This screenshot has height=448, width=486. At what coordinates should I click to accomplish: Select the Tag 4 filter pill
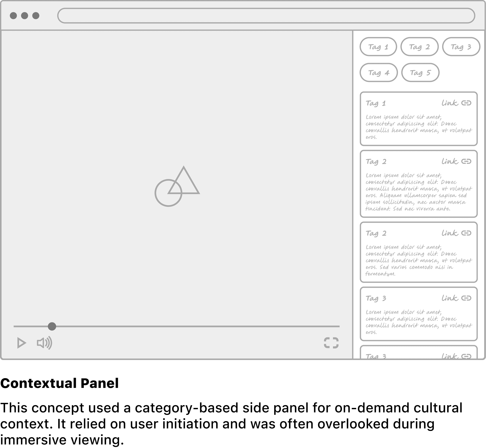coord(378,73)
